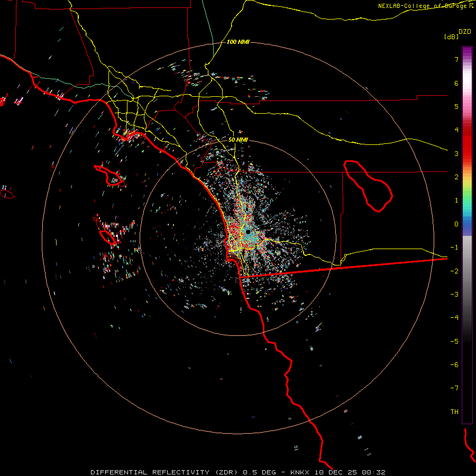Viewport: 476px width, 476px height.
Task: Click the "DIFFERENTIAL REFLECTIVITY (ZDR)" title text
Action: click(x=165, y=472)
